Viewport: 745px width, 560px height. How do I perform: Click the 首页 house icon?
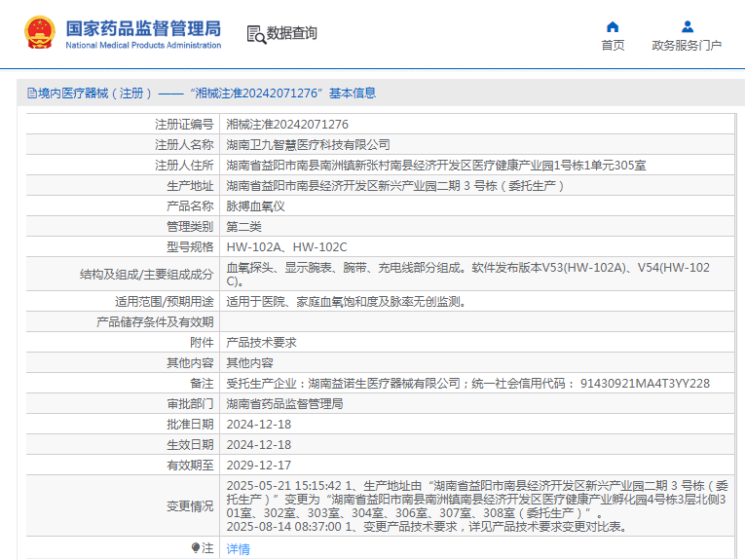[x=613, y=26]
